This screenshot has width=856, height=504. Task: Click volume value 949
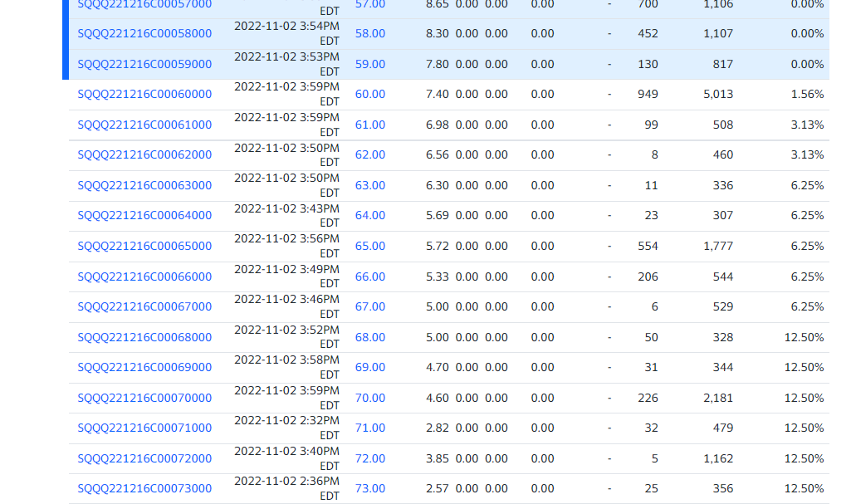pyautogui.click(x=648, y=95)
